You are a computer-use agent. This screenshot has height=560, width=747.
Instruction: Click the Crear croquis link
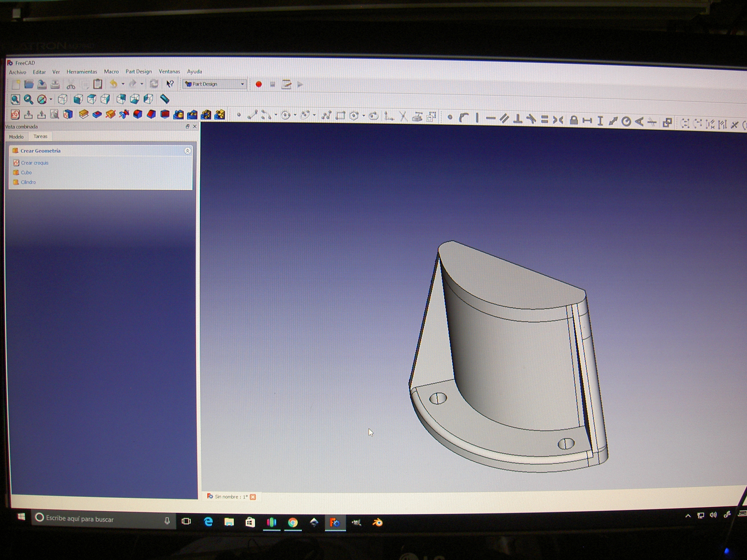(x=35, y=163)
